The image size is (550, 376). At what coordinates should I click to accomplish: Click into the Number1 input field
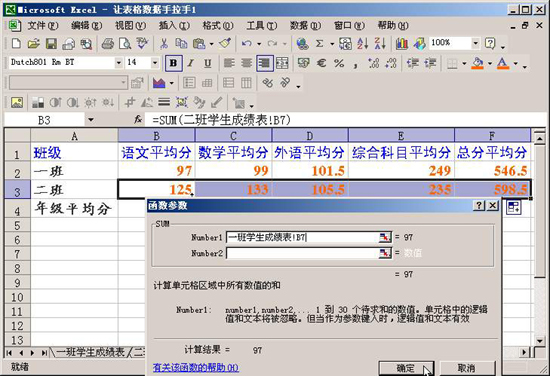[302, 237]
